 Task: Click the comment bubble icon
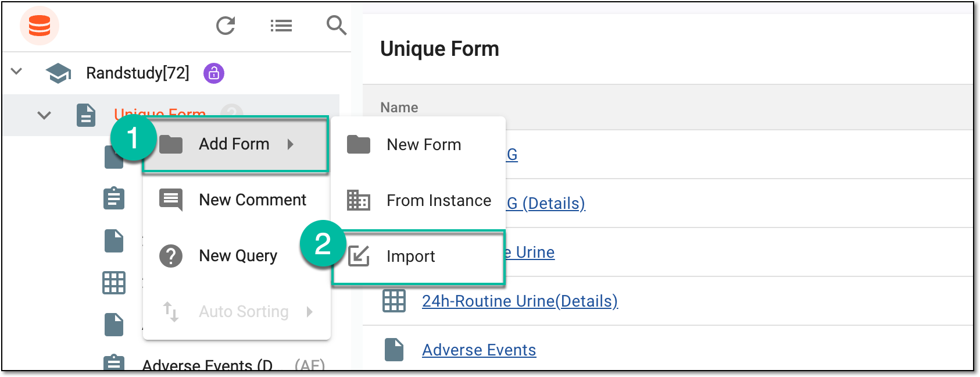coord(171,200)
